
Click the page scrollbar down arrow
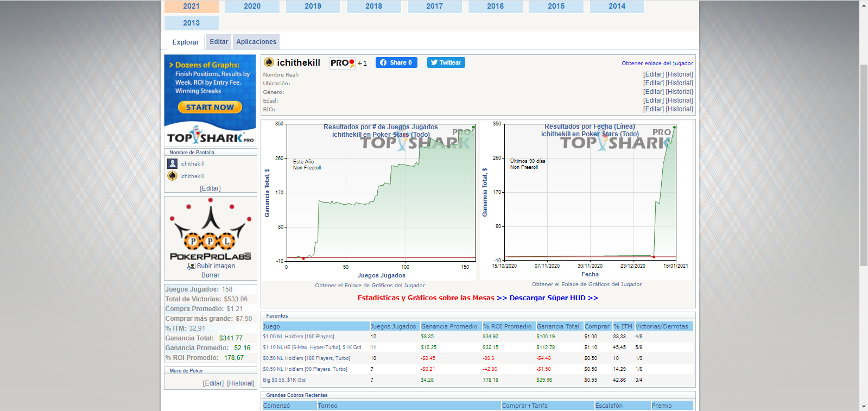tap(864, 407)
